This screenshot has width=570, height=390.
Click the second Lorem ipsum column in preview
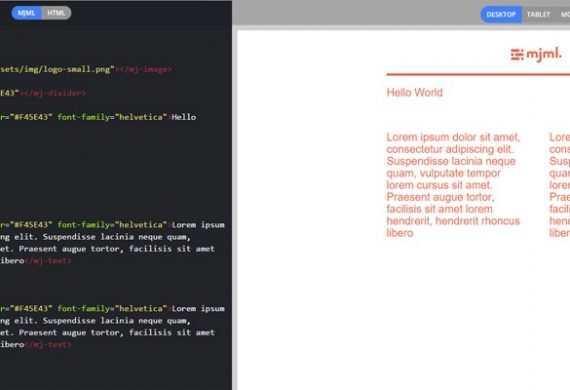[559, 185]
